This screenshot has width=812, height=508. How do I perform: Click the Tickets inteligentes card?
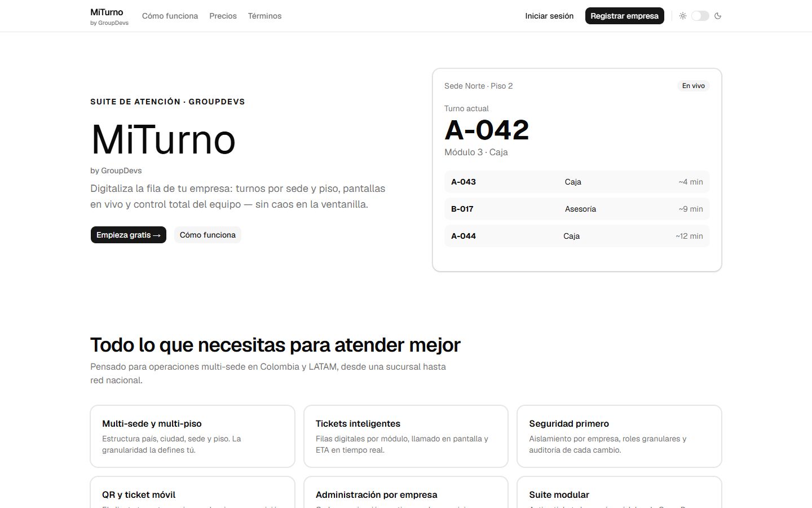pos(406,436)
